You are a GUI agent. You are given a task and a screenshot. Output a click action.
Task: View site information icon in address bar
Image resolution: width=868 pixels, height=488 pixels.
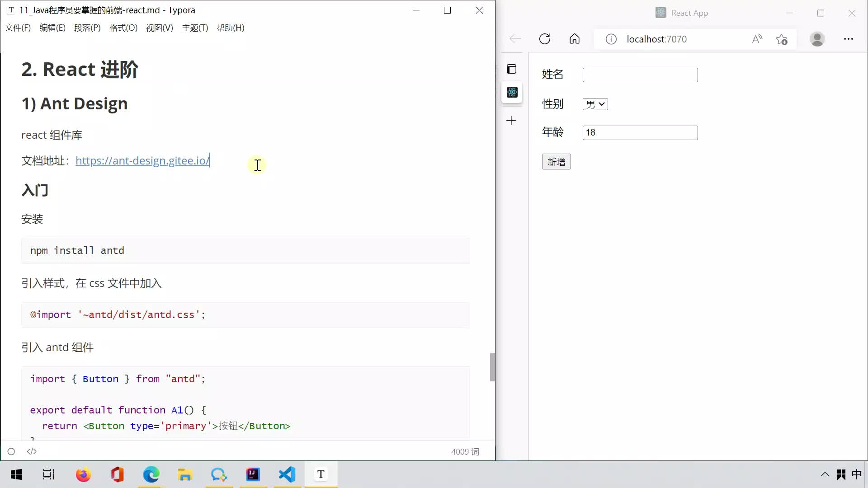point(611,39)
